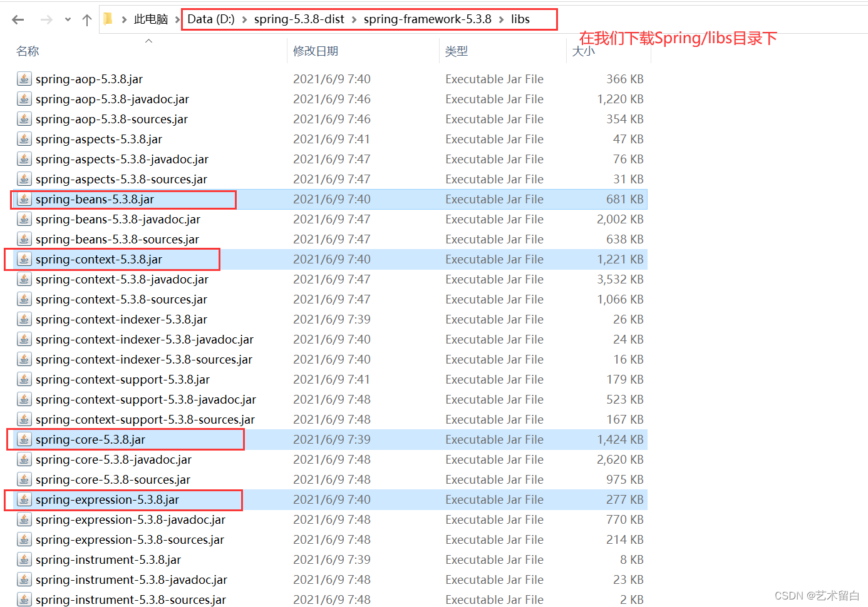Select file name spring-expression-5.3.8.jar
This screenshot has height=607, width=868.
pyautogui.click(x=107, y=500)
